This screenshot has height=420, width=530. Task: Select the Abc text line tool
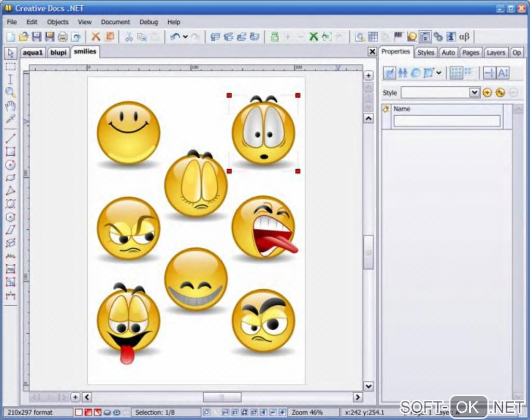click(x=10, y=256)
